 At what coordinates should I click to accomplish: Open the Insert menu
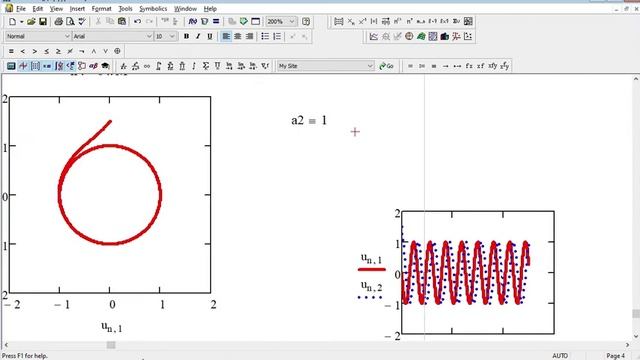pyautogui.click(x=77, y=9)
